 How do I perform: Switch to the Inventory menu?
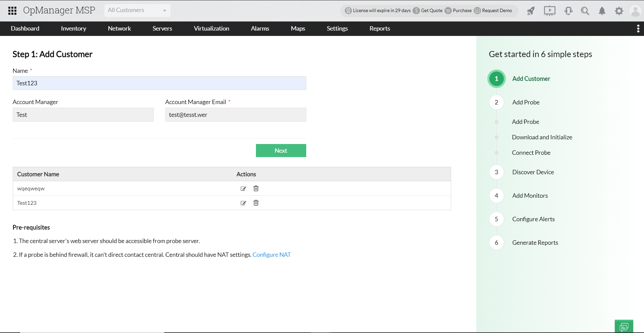click(x=73, y=29)
